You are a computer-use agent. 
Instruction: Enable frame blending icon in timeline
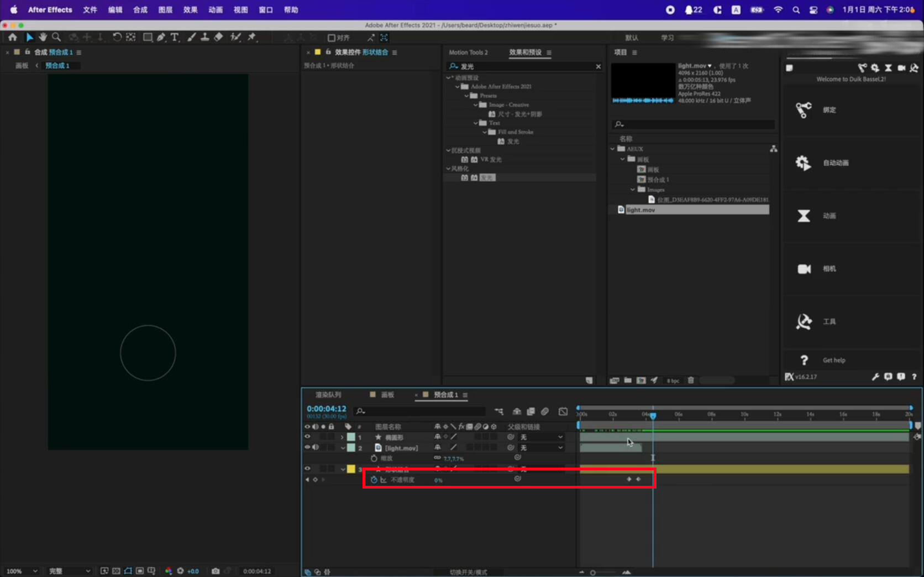click(531, 411)
